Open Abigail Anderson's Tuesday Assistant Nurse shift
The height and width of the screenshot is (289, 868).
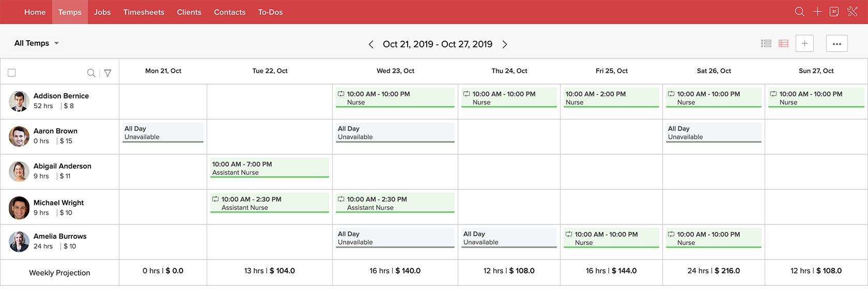pos(270,168)
